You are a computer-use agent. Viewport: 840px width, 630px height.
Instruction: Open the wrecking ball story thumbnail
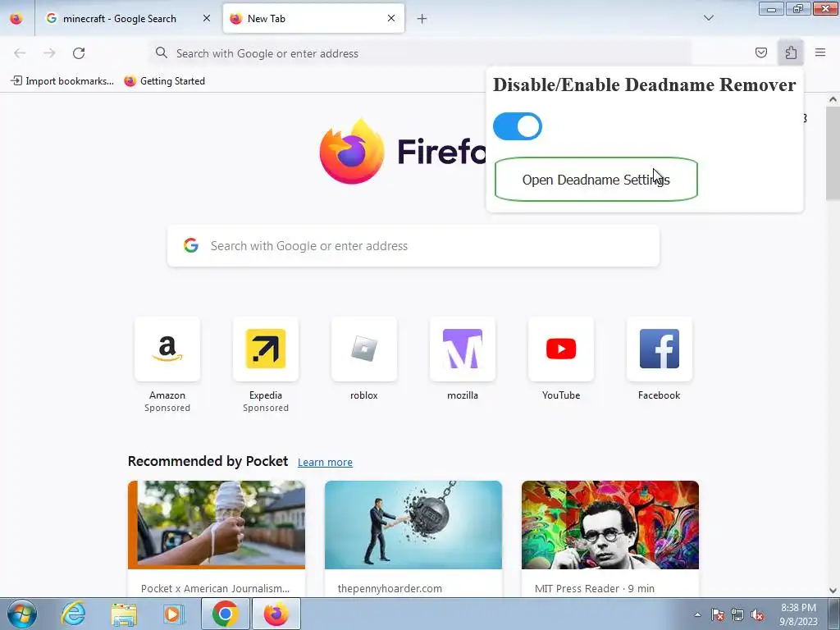(413, 524)
